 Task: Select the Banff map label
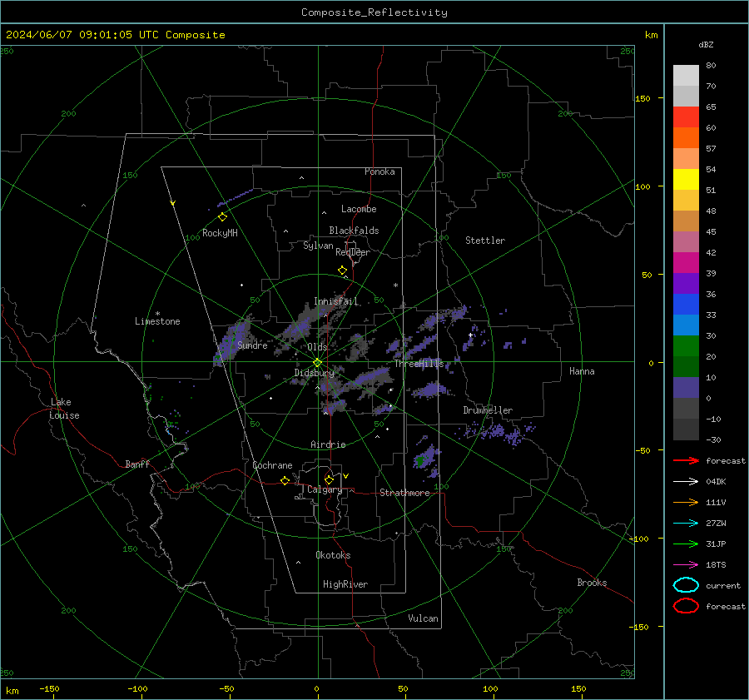coord(137,464)
